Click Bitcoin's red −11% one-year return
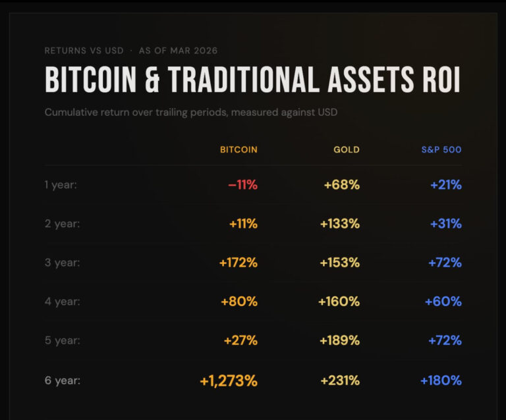This screenshot has width=506, height=420. tap(242, 185)
